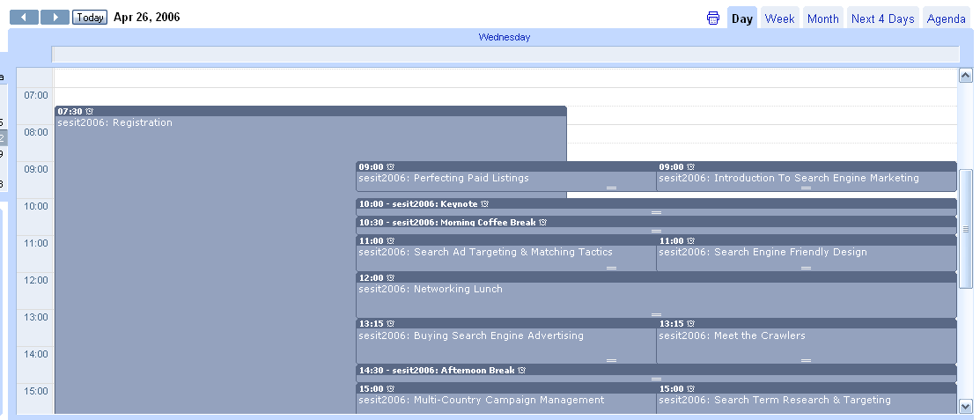
Task: Click resize handle below Keynote event
Action: click(656, 212)
